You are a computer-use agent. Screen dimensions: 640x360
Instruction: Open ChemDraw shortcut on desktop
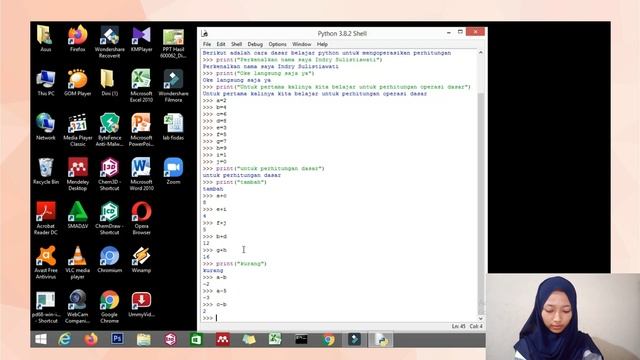(x=109, y=218)
